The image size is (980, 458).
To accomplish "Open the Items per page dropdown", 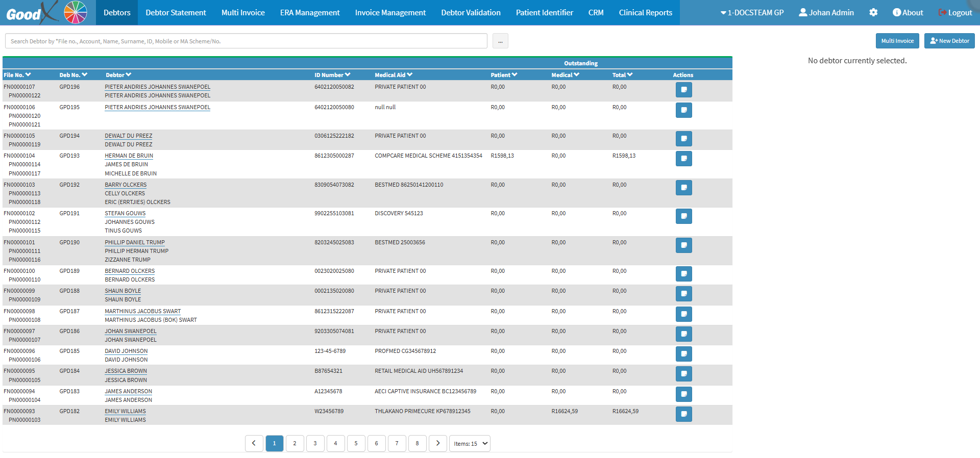I will [x=470, y=443].
